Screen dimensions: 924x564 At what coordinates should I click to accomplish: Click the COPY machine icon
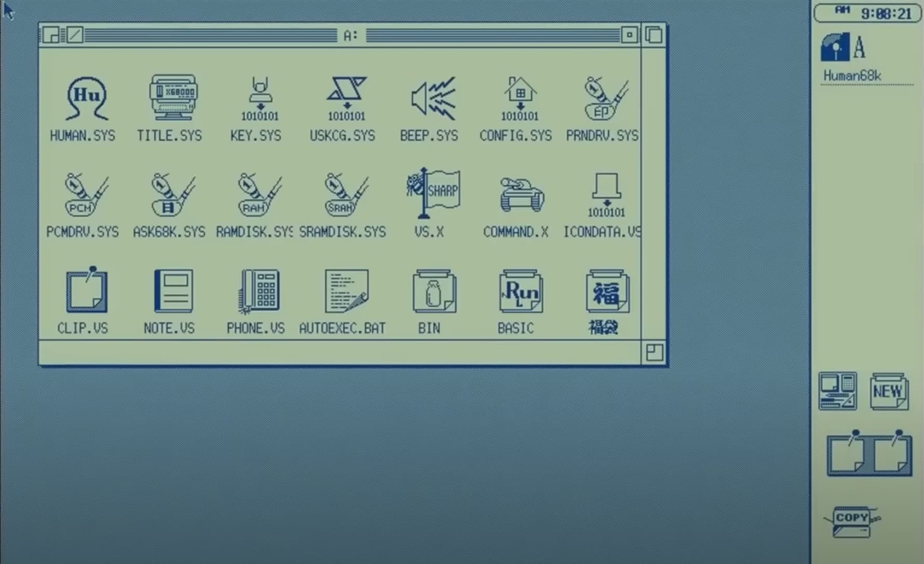pyautogui.click(x=852, y=522)
